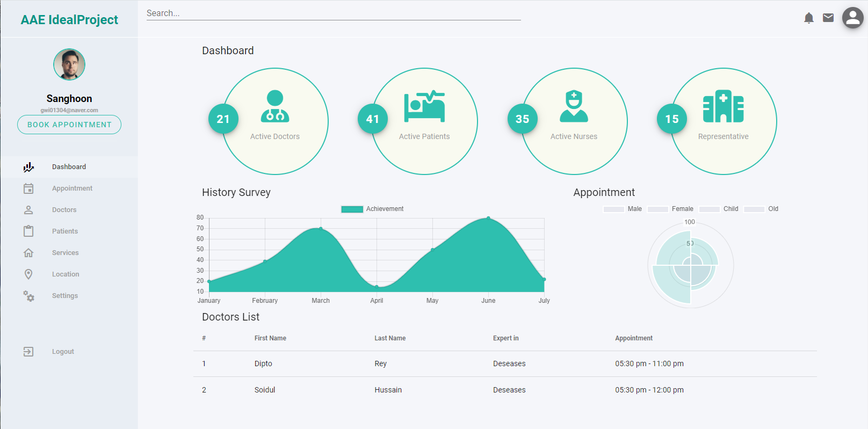Open the user account avatar icon

point(852,18)
